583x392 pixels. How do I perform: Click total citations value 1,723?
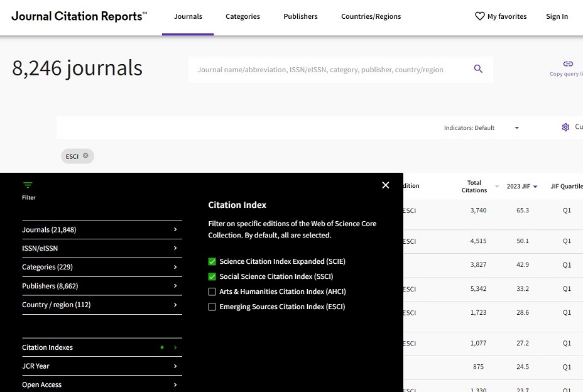pos(478,312)
